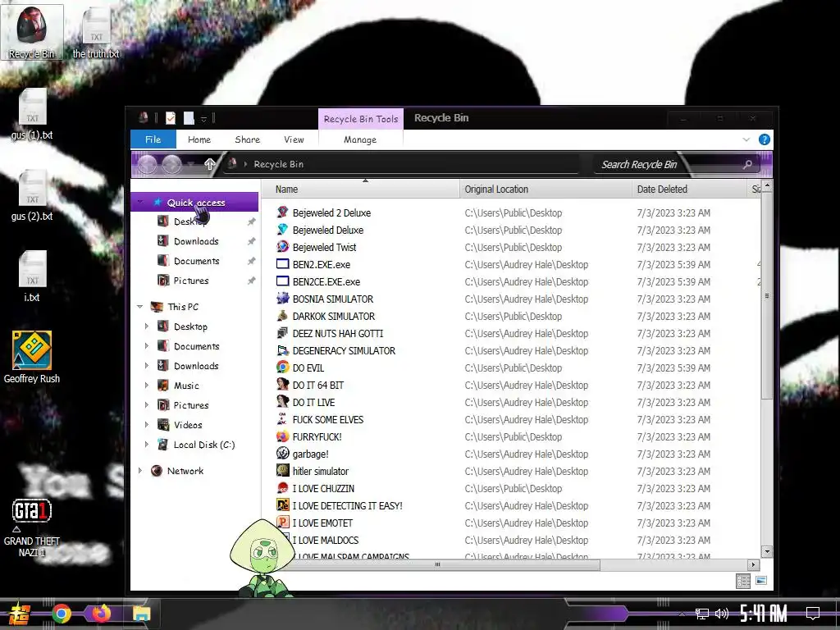Click the Up arrow navigation button
Screen dimensions: 840x630
pos(209,164)
